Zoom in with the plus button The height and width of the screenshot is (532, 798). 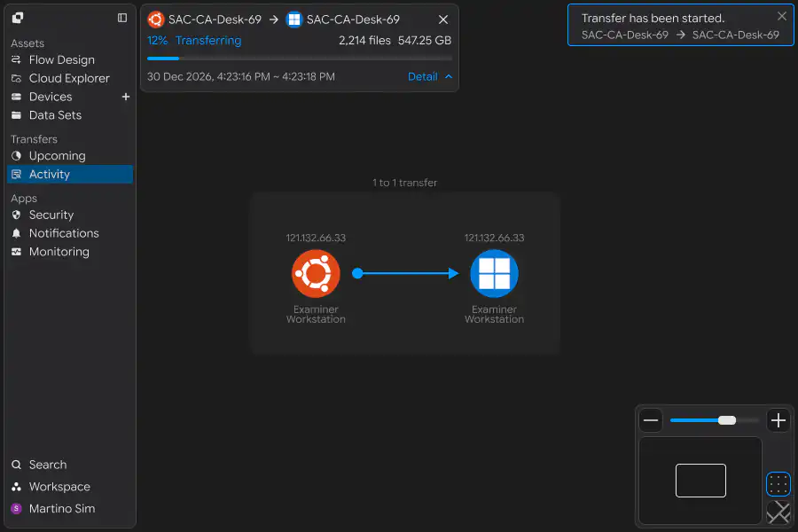point(778,420)
